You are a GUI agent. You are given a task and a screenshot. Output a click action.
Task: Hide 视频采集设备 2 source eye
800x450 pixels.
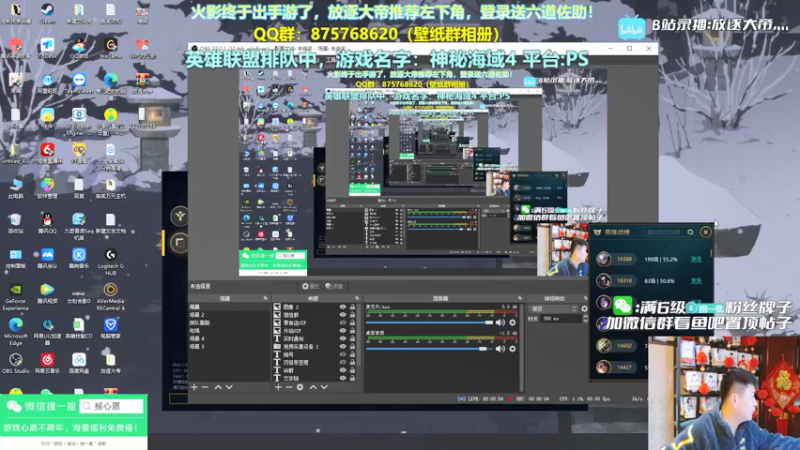[x=343, y=346]
